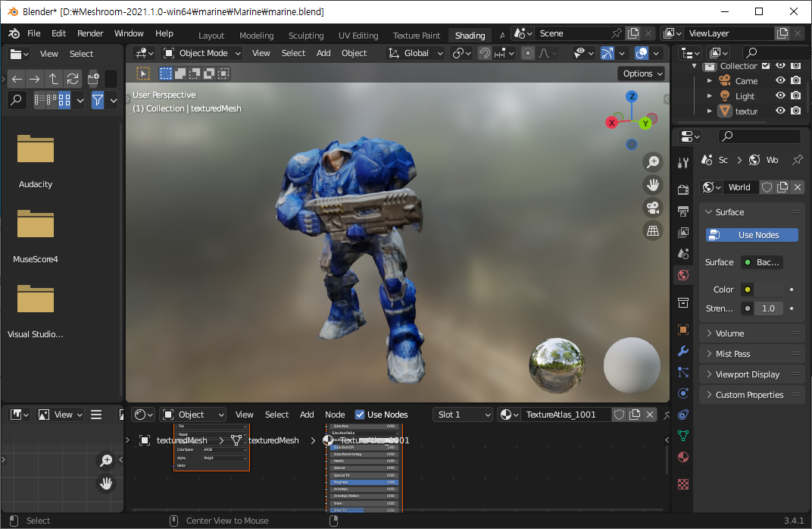Disable Camera in renders
This screenshot has width=812, height=529.
click(x=796, y=80)
